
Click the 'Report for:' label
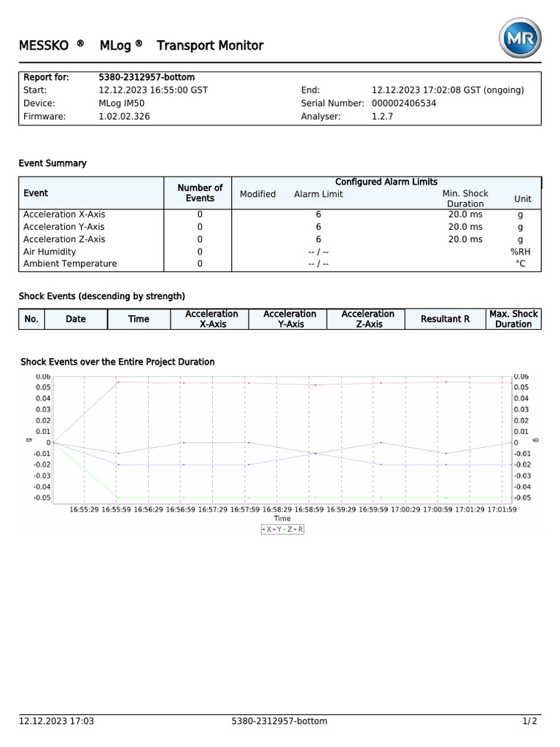click(x=46, y=77)
